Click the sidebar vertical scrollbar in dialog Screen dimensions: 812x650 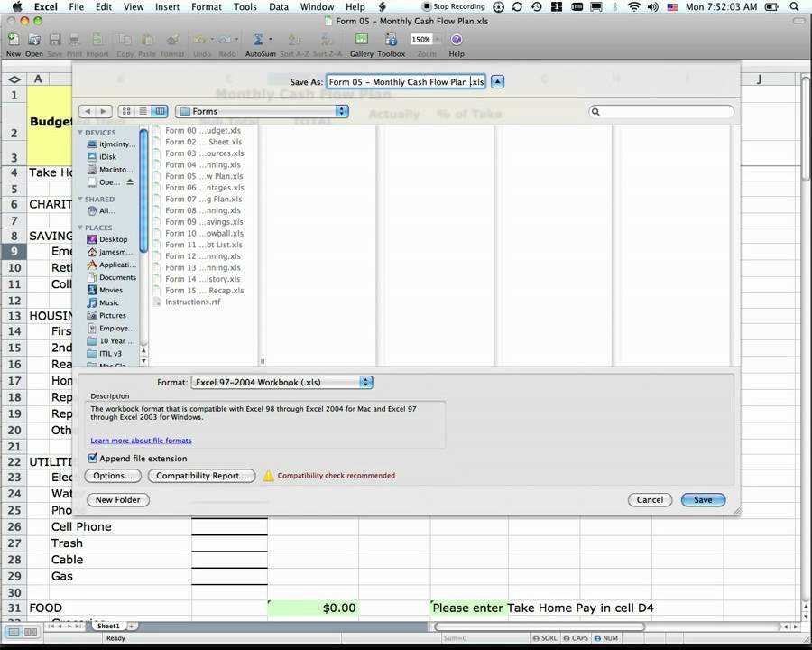pos(143,190)
